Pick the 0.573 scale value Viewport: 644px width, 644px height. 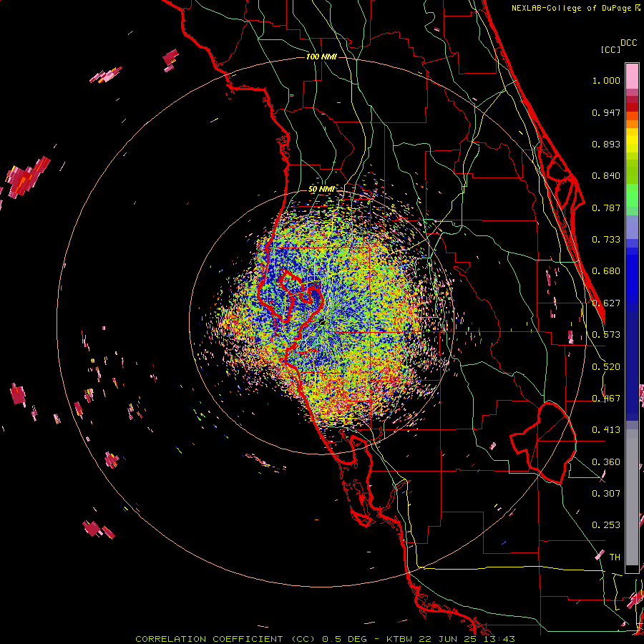[x=606, y=335]
